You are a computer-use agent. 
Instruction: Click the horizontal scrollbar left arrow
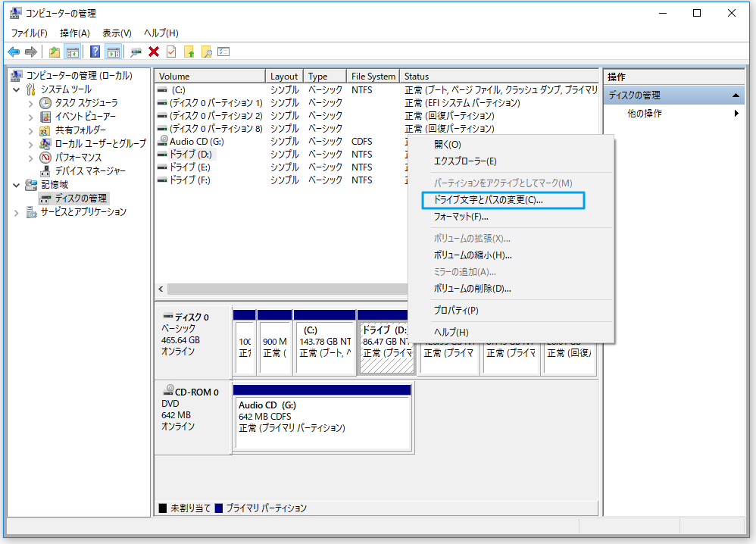coord(161,289)
